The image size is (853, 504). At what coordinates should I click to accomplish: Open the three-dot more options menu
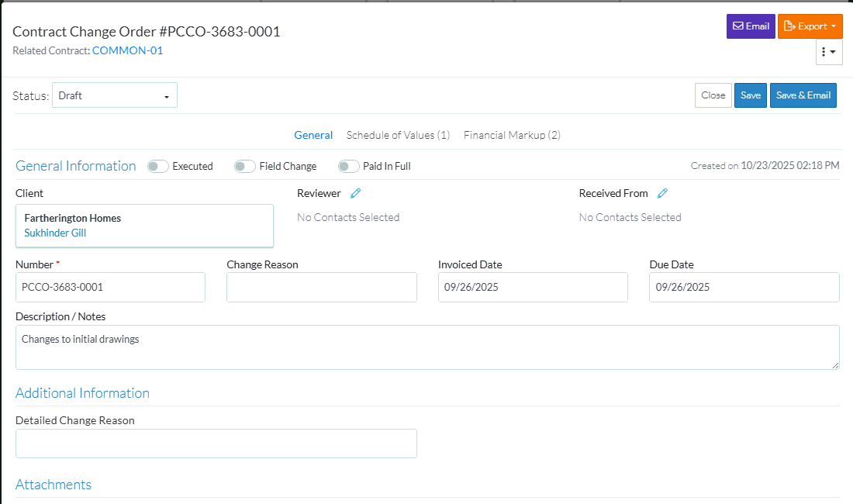[x=828, y=52]
